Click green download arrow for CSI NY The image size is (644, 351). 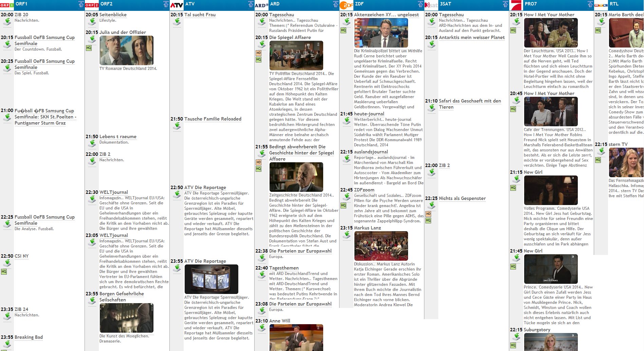pyautogui.click(x=7, y=263)
